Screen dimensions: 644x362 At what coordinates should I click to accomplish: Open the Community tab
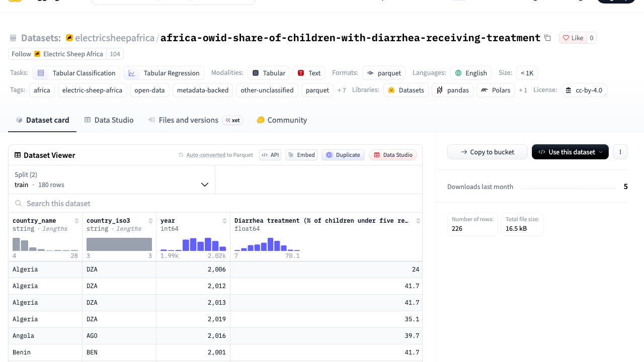[x=282, y=120]
